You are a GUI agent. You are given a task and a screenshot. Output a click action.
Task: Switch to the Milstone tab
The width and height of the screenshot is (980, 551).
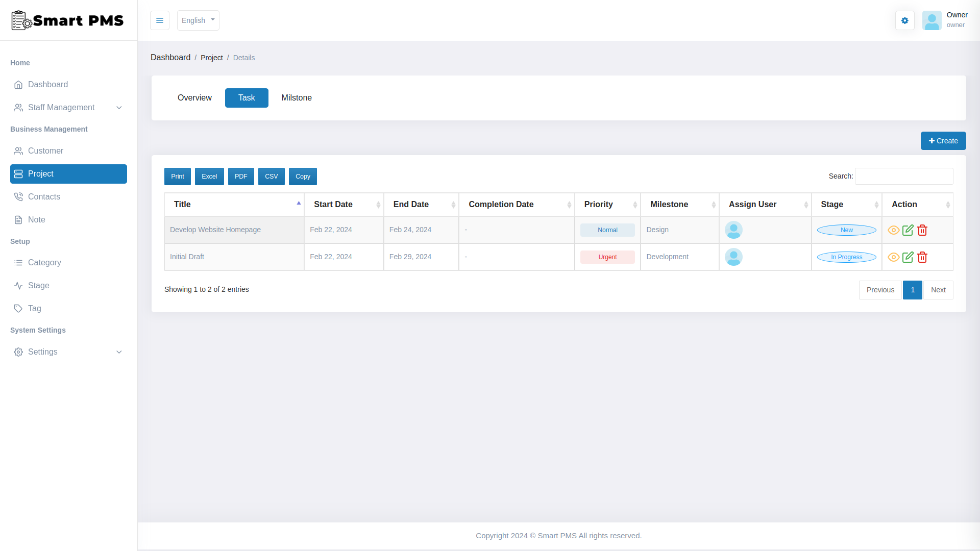tap(297, 97)
